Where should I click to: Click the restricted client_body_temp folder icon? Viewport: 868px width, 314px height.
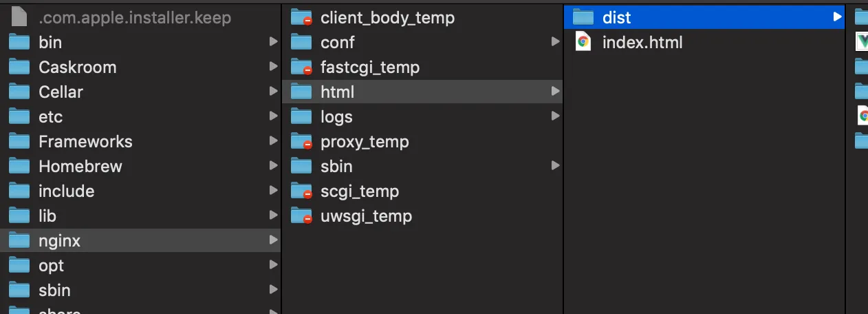[x=302, y=17]
